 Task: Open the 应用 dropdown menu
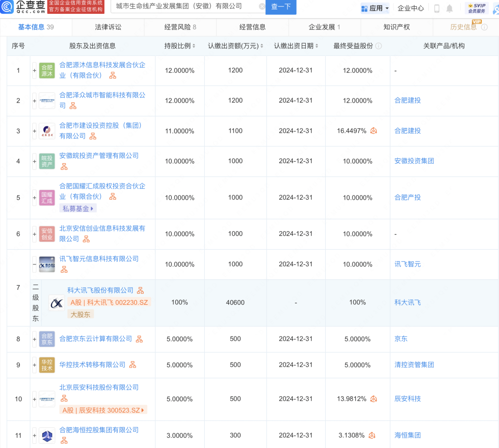point(375,8)
